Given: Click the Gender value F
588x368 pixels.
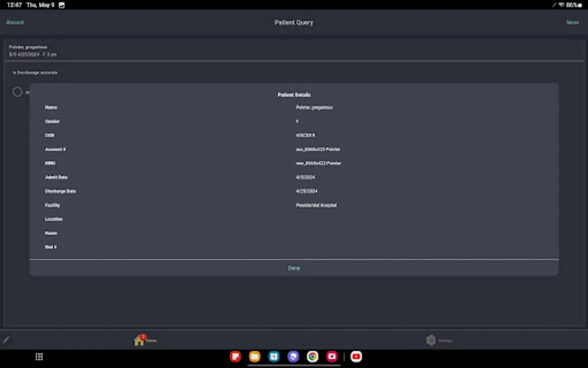Looking at the screenshot, I should point(297,121).
